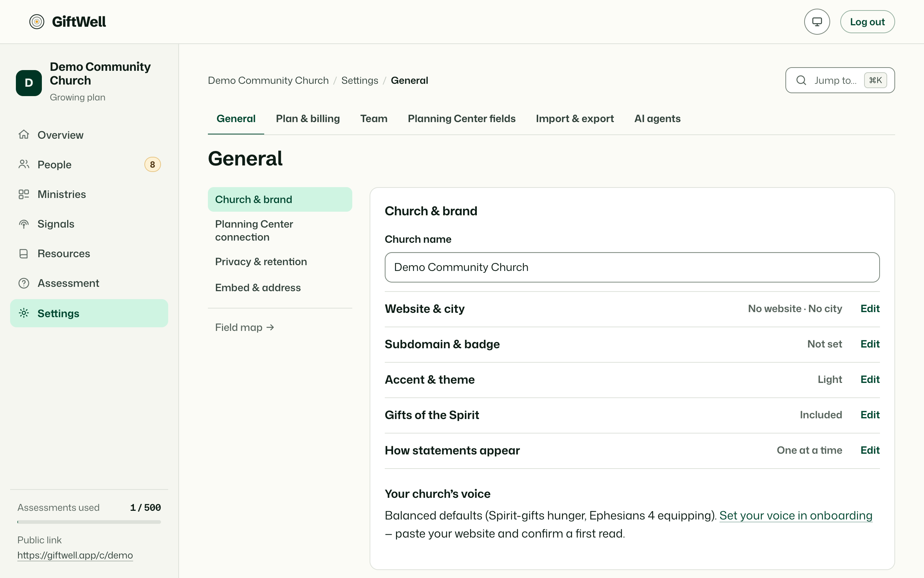Click the GiftWell logo icon
This screenshot has height=578, width=924.
37,22
